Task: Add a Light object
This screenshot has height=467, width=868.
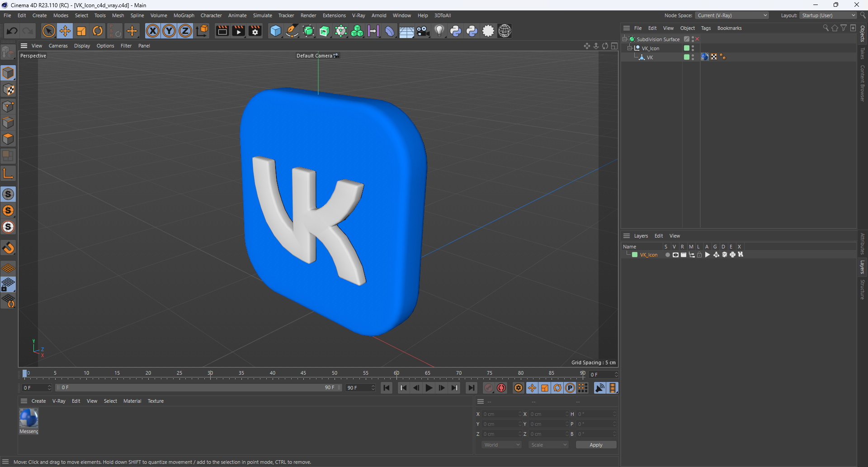Action: [439, 31]
